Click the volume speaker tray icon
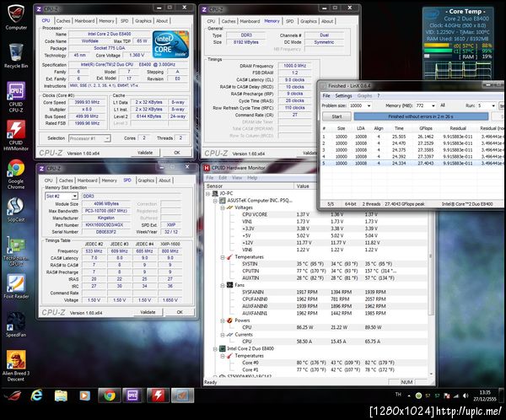506x420 pixels. 465,396
